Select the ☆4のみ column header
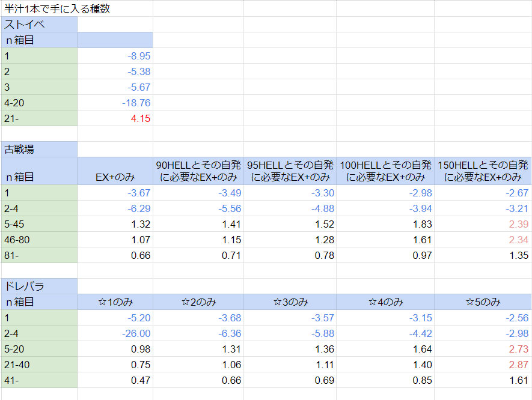 pos(385,302)
